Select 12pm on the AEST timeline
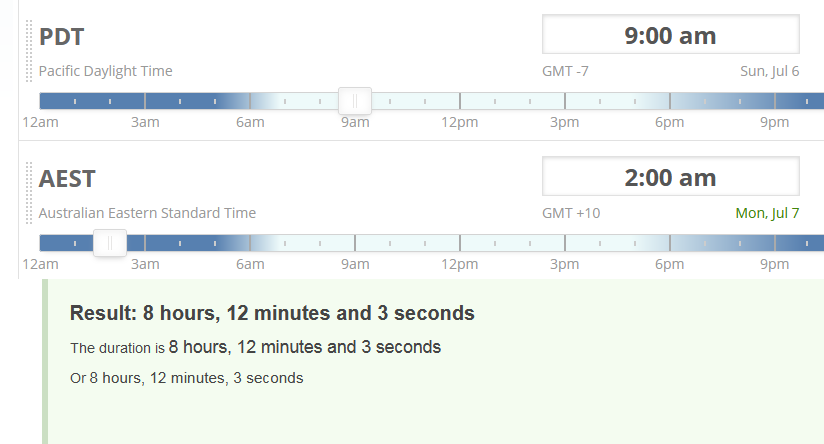Image resolution: width=824 pixels, height=444 pixels. click(x=460, y=243)
